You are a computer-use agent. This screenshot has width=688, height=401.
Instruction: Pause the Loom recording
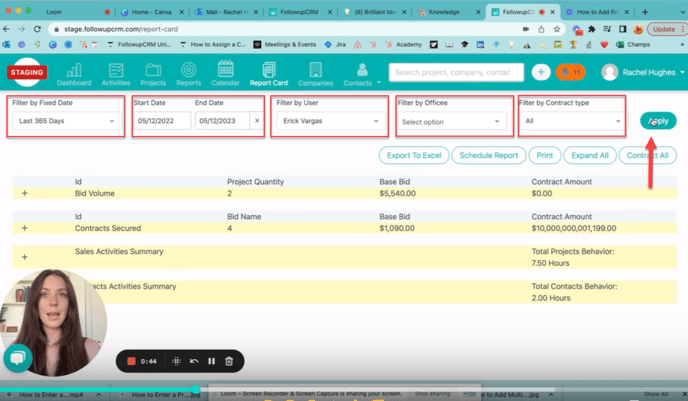[x=211, y=361]
